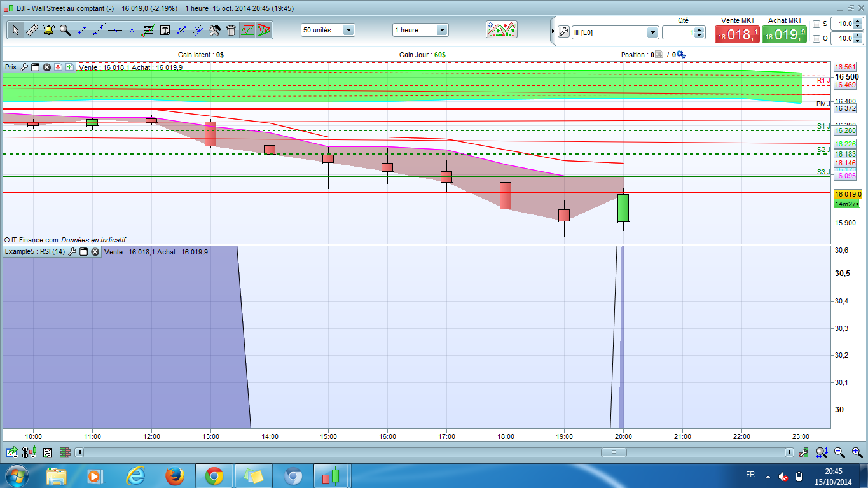
Task: Increase quantity with Qté up arrow
Action: pyautogui.click(x=699, y=29)
